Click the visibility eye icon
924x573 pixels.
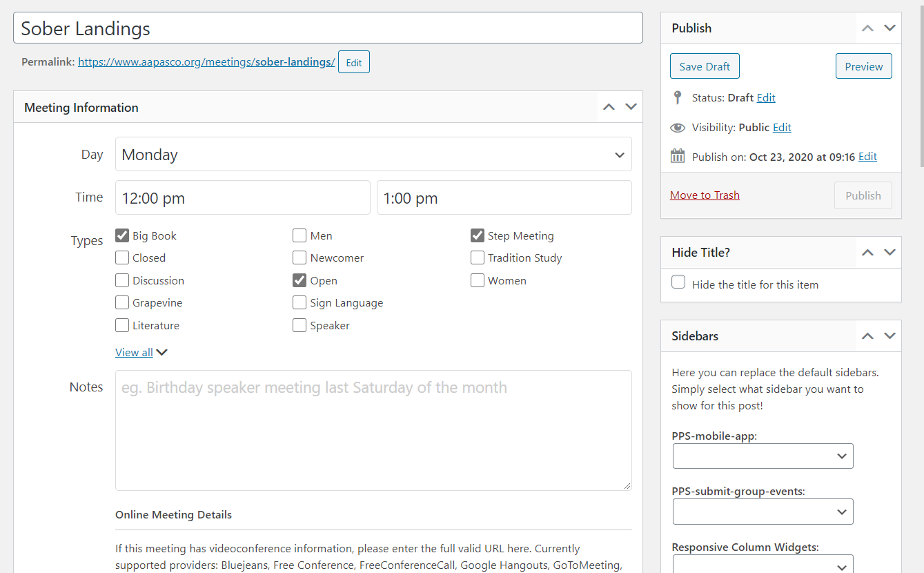[678, 128]
